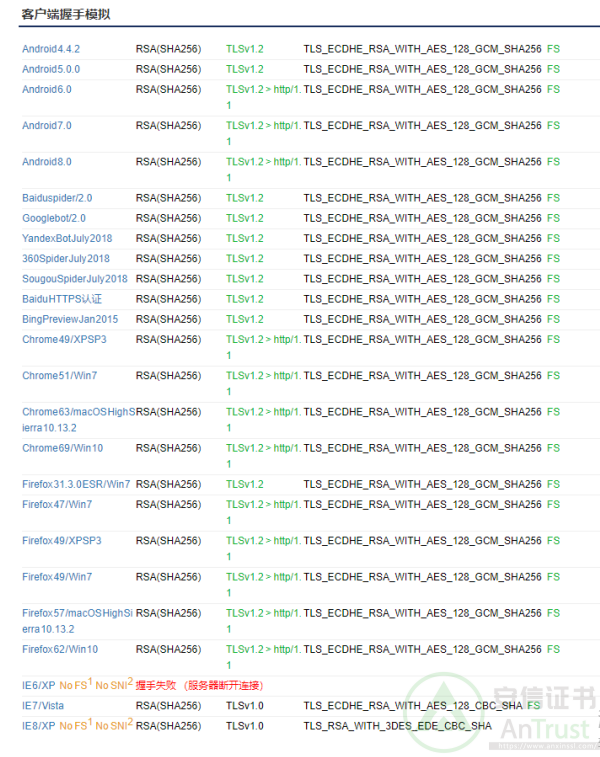
Task: Click the BingPreviewJan2015 link
Action: (70, 319)
